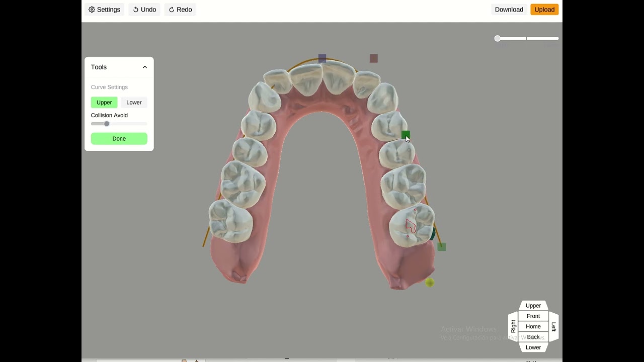Click the green Done button
Viewport: 644px width, 362px height.
coord(119,139)
